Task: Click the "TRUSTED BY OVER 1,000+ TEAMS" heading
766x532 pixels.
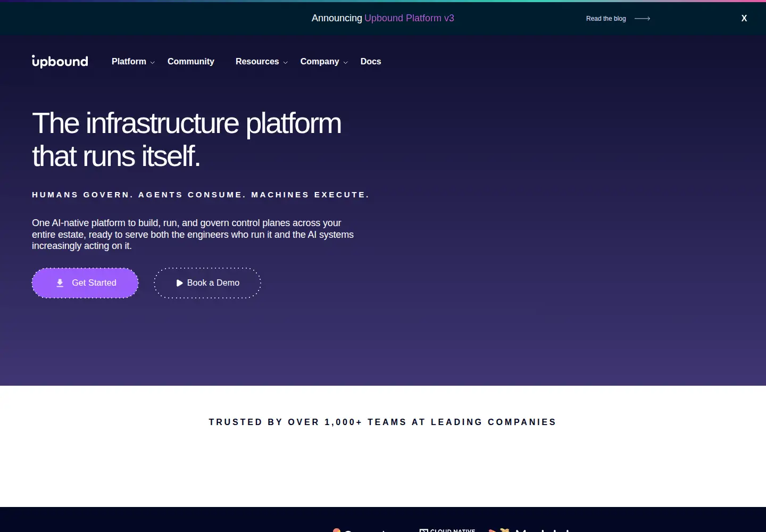Action: (382, 422)
